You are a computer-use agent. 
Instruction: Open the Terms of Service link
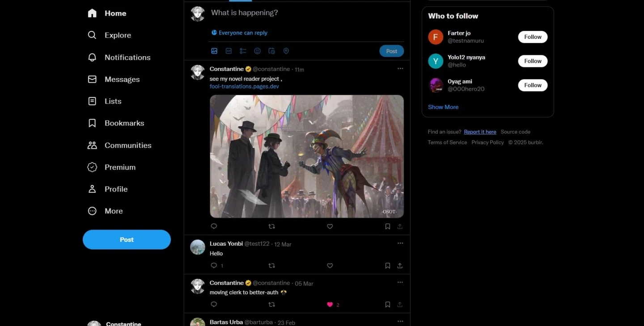click(447, 142)
